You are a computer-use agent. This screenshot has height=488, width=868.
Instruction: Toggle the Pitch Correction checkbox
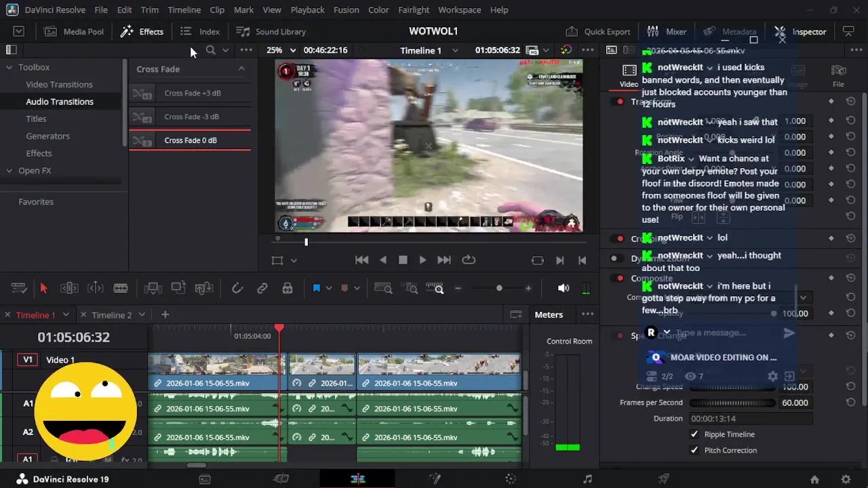(x=694, y=450)
